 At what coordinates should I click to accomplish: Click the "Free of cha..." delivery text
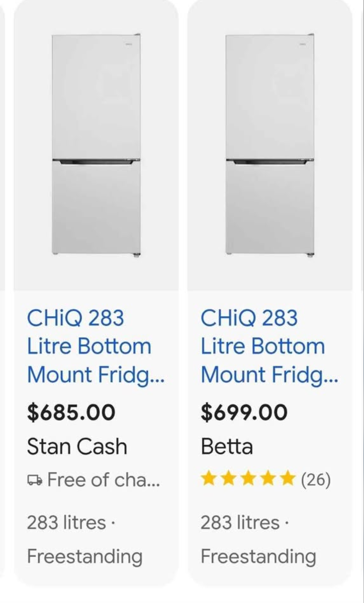[x=103, y=480]
